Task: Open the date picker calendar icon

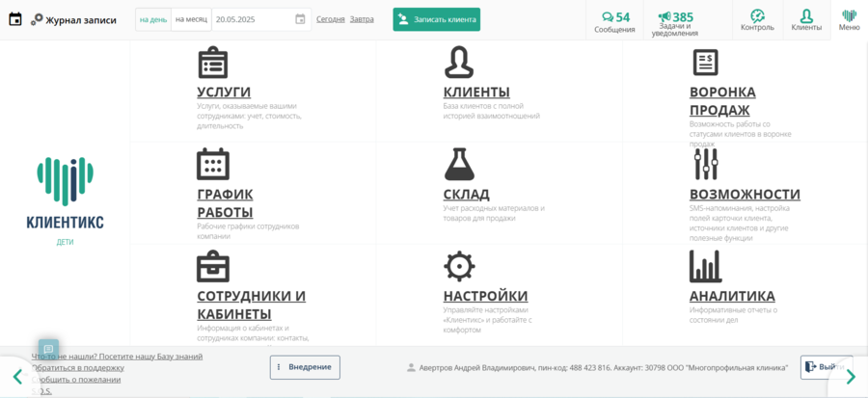Action: (x=300, y=19)
